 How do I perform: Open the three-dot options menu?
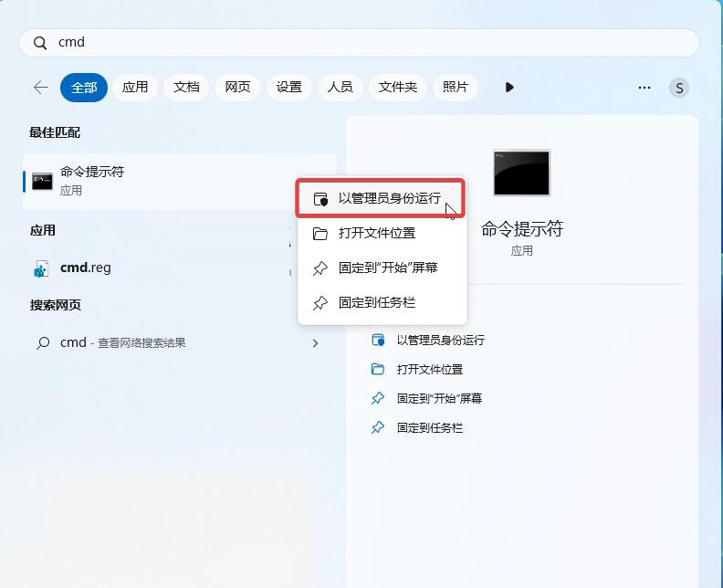tap(644, 88)
